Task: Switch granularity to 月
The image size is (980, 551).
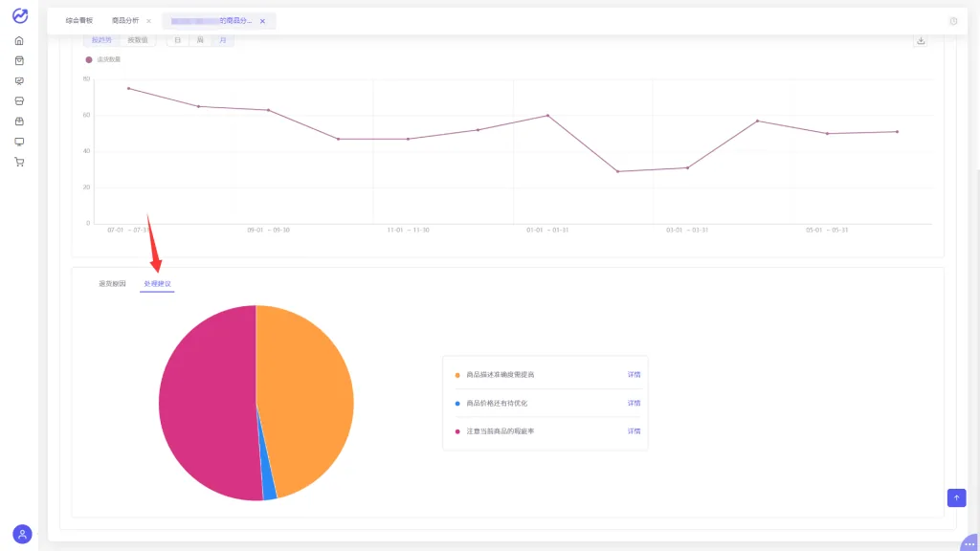Action: point(222,40)
